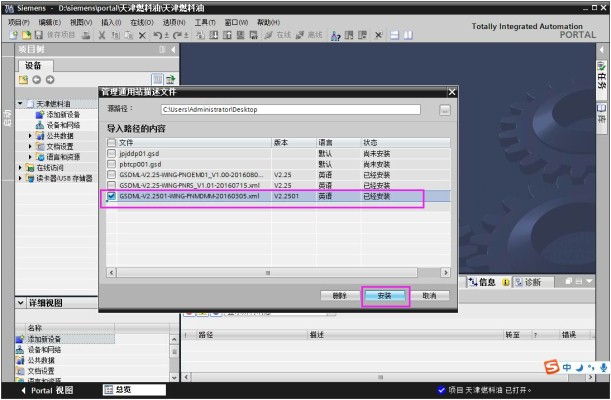The image size is (611, 400).
Task: Click the 添加新设备 icon in project tree
Action: (40, 114)
